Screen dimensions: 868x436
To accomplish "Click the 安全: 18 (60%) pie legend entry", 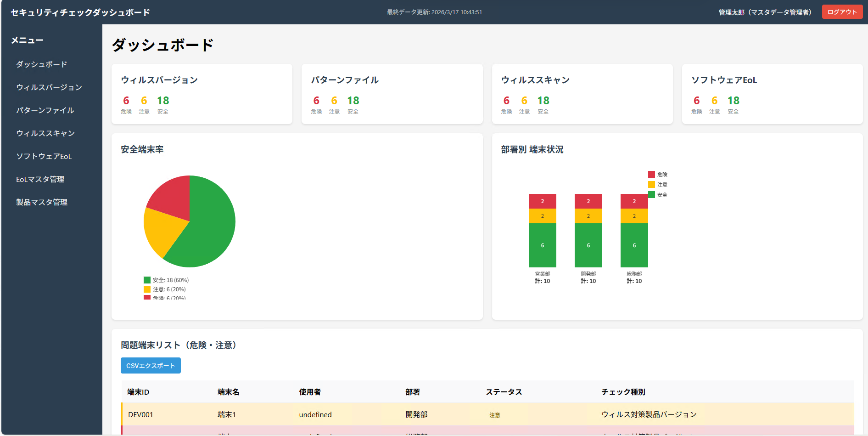I will click(166, 280).
